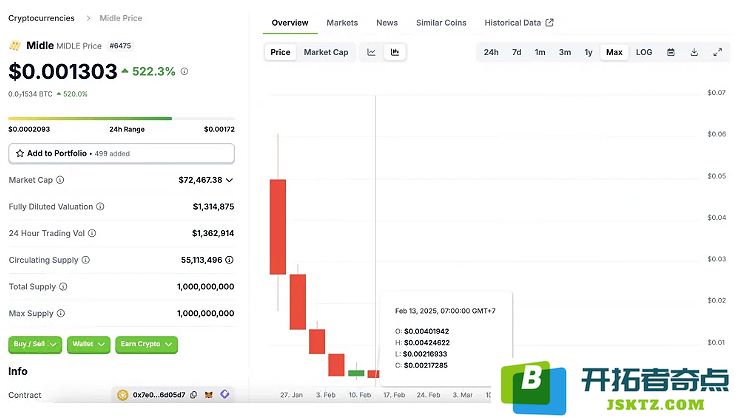Click the $1,314,875 valuation value

click(x=213, y=206)
